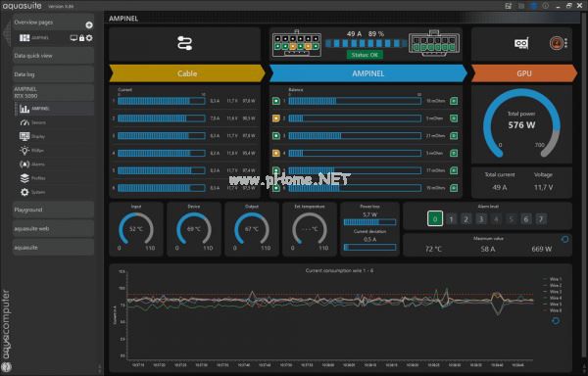Screen dimensions: 588x376
Task: Expand the Playground section
Action: (53, 210)
